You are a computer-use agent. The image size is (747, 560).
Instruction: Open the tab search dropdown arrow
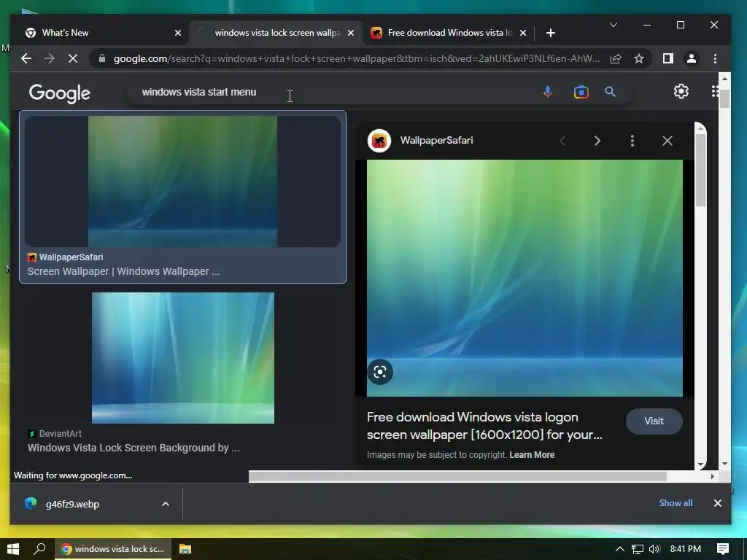click(x=614, y=25)
